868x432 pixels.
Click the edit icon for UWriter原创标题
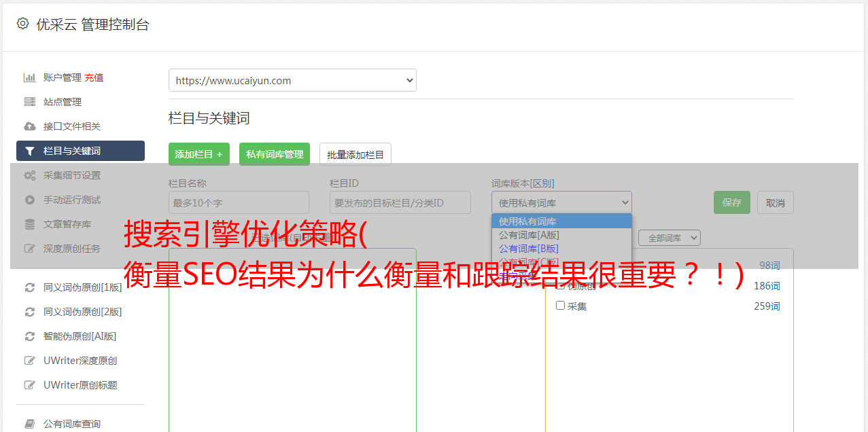coord(30,385)
